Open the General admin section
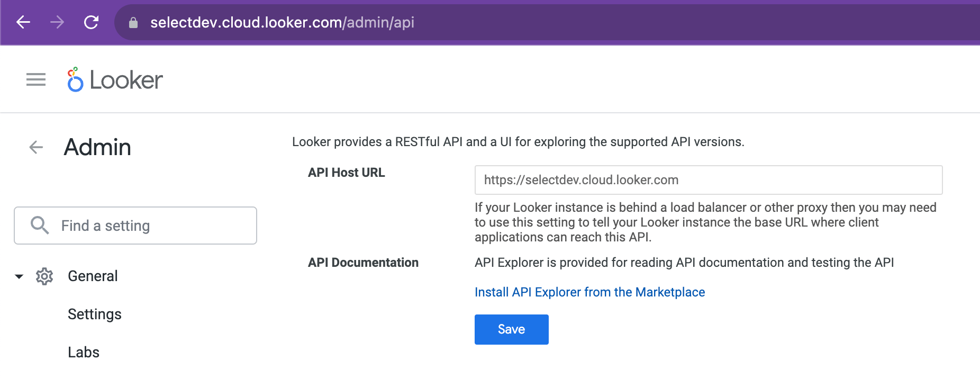Viewport: 980px width, 378px height. click(x=93, y=276)
